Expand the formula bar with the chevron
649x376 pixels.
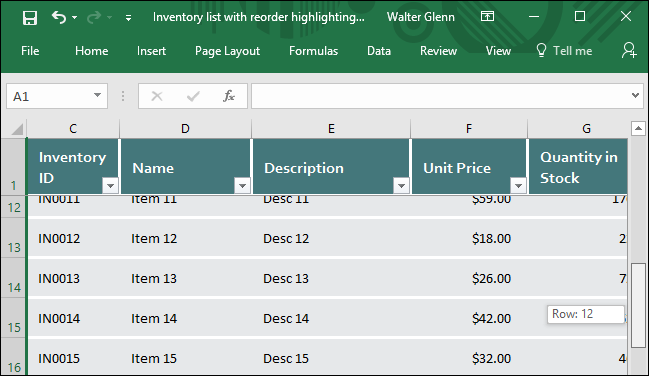pyautogui.click(x=635, y=96)
